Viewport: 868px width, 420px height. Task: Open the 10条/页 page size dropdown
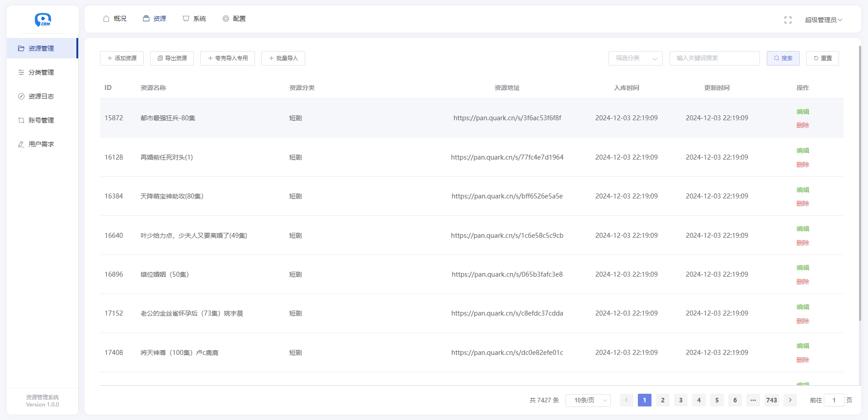(588, 401)
